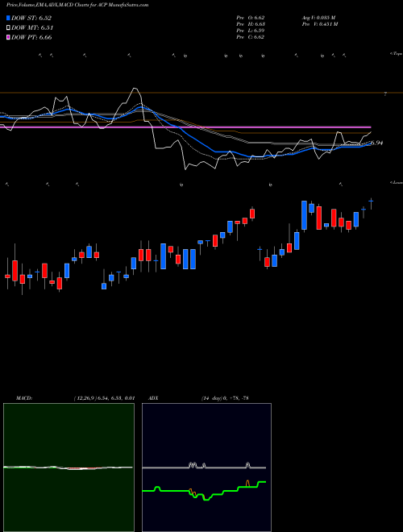Viewport: 403px width, 532px height.
Task: Click the 'ADX' panel heading
Action: click(154, 398)
